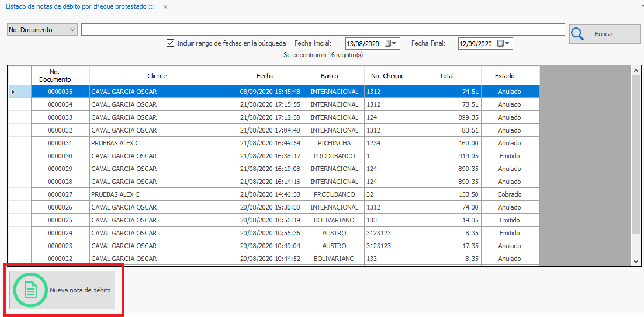Image resolution: width=644 pixels, height=317 pixels.
Task: Toggle the Incluir rango de fechas checkbox
Action: pos(171,43)
